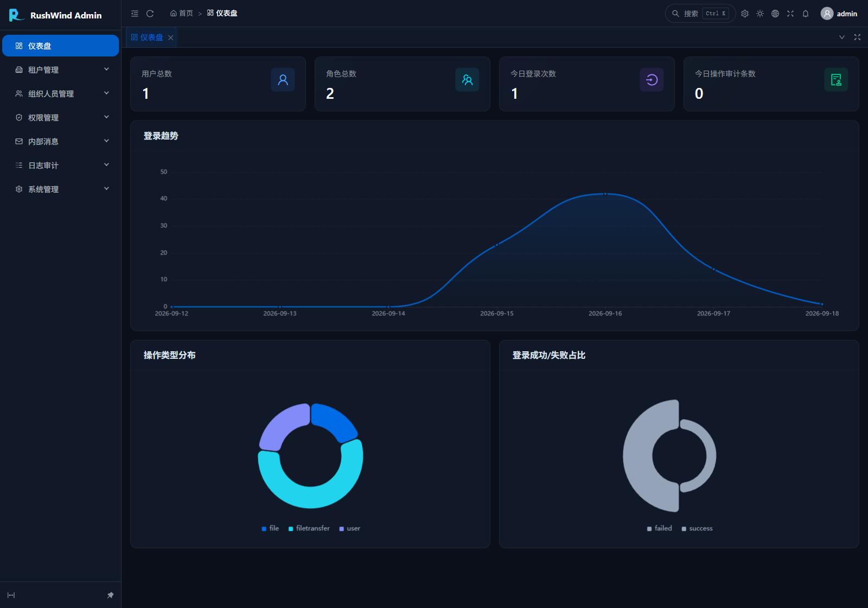868x608 pixels.
Task: Refresh the page with reload icon
Action: click(x=150, y=14)
